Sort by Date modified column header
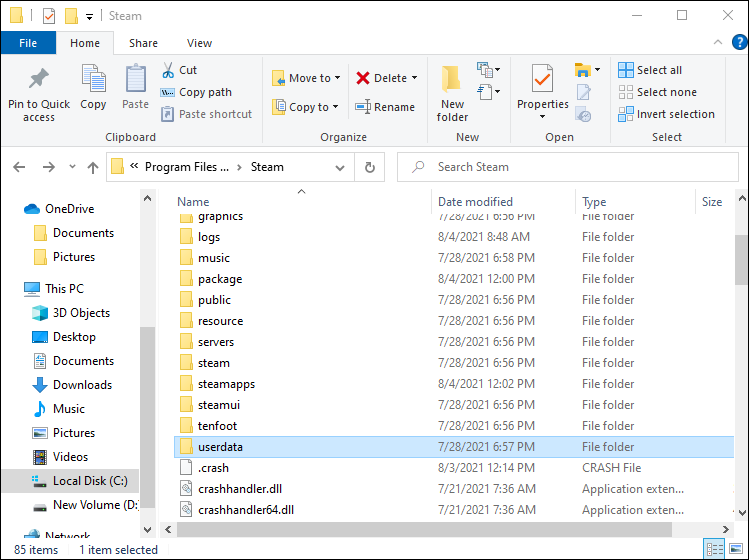Viewport: 749px width, 560px height. coord(475,202)
